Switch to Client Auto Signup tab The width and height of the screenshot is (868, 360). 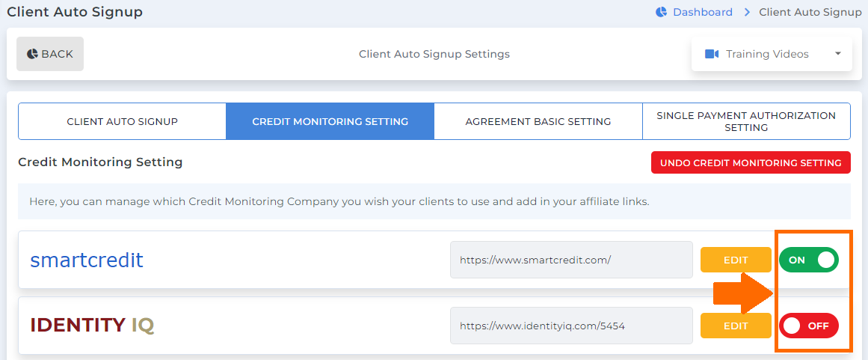tap(123, 121)
